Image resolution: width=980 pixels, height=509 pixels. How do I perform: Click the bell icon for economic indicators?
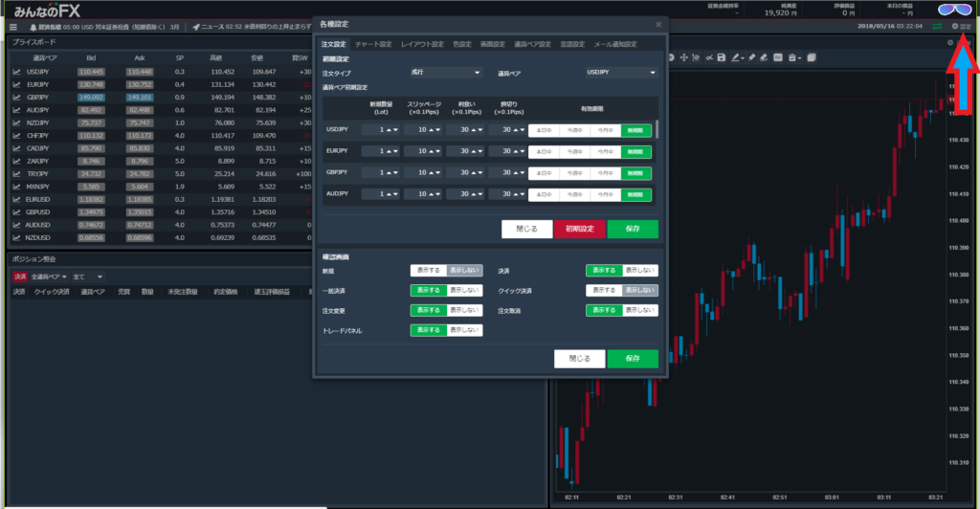(33, 27)
